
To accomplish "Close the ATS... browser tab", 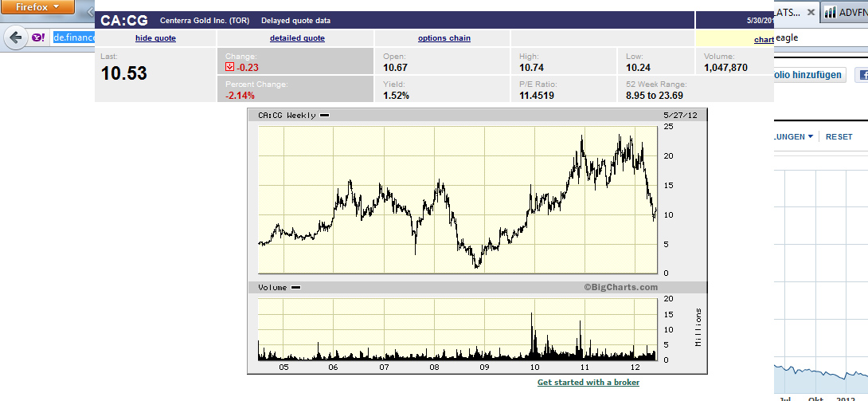I will [811, 12].
